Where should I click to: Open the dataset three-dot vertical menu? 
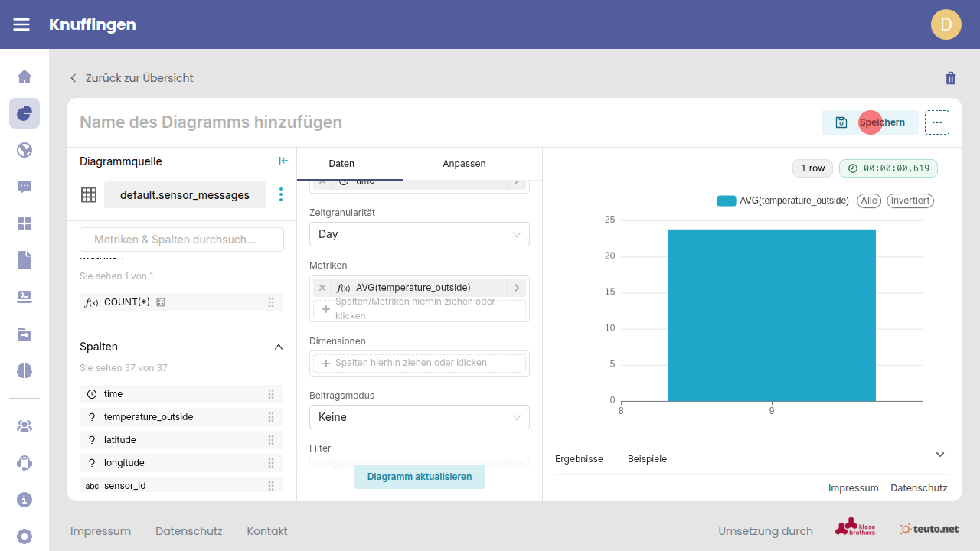[x=281, y=195]
